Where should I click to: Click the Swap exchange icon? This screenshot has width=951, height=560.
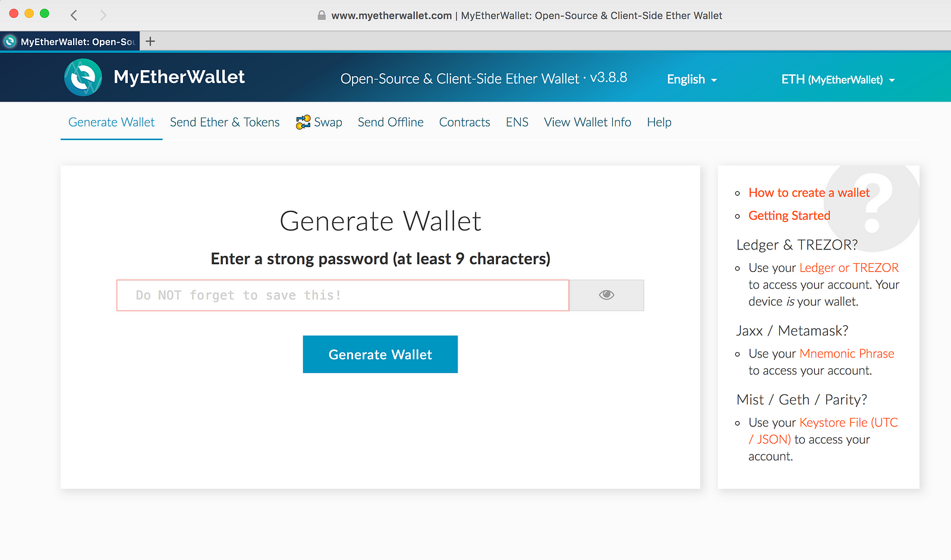pyautogui.click(x=303, y=122)
